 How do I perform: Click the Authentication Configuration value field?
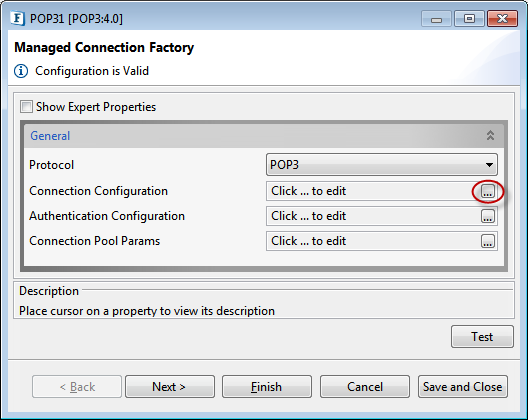pos(373,216)
